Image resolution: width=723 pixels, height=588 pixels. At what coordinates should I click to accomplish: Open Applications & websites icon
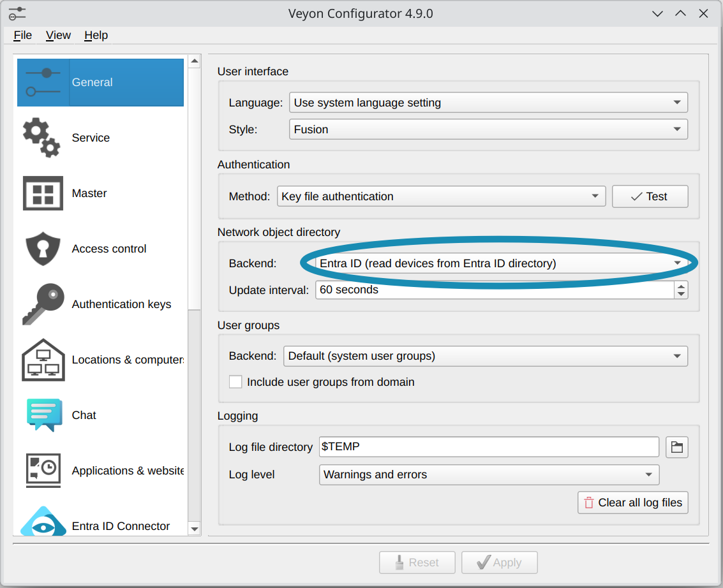43,471
